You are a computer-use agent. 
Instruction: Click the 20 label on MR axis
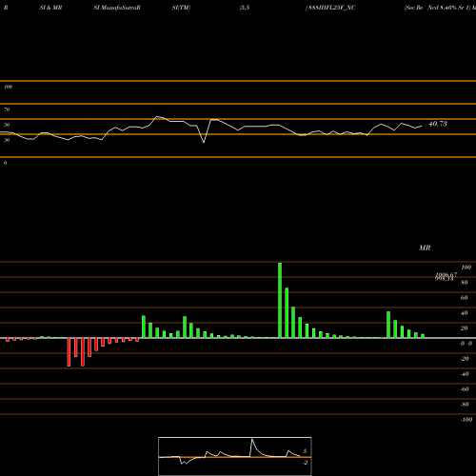[465, 328]
